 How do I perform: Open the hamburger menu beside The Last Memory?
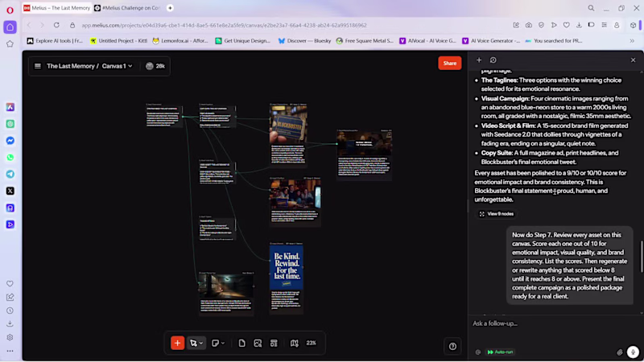coord(38,66)
